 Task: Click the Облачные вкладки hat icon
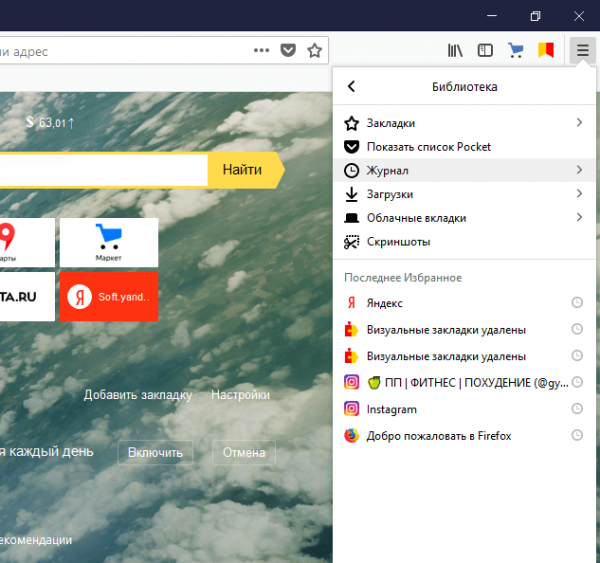pyautogui.click(x=351, y=218)
